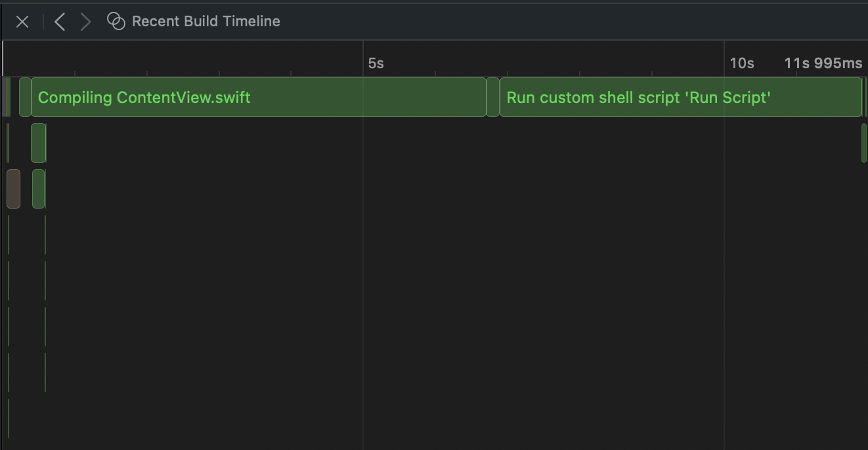Close the timeline view with the X icon
The width and height of the screenshot is (868, 450).
(22, 21)
